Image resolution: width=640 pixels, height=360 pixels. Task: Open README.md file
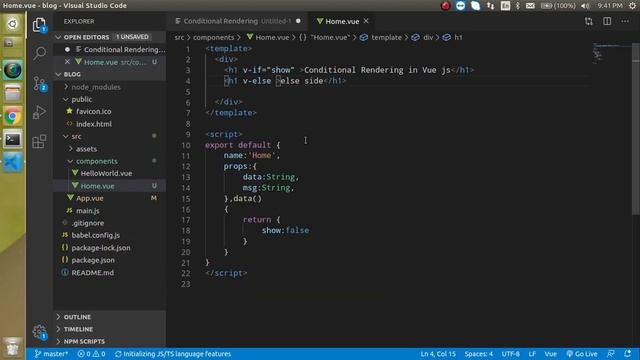coord(109,273)
